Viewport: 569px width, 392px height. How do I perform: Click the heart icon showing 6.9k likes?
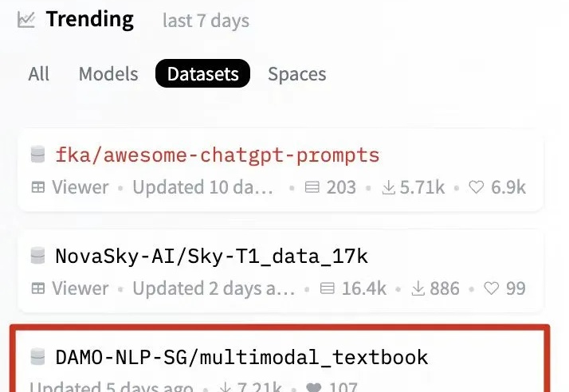[x=477, y=187]
